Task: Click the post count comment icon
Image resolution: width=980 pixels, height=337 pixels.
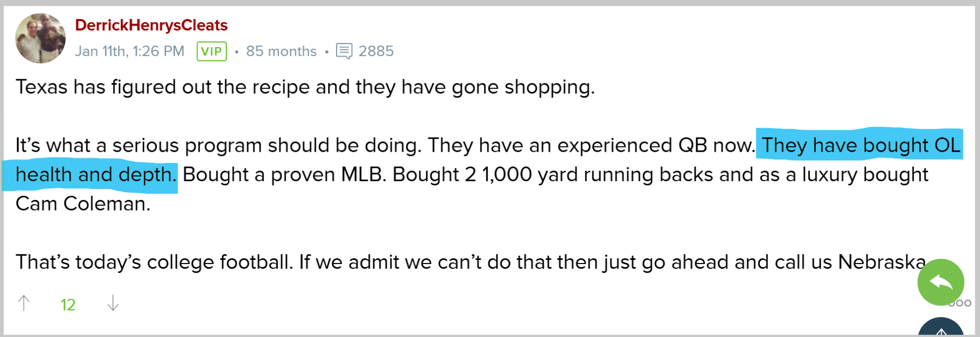Action: coord(344,51)
